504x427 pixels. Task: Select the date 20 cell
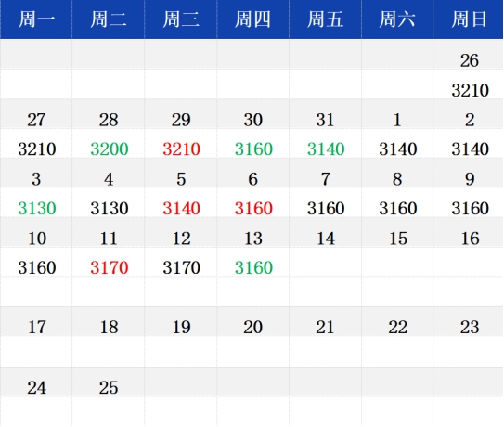[253, 328]
